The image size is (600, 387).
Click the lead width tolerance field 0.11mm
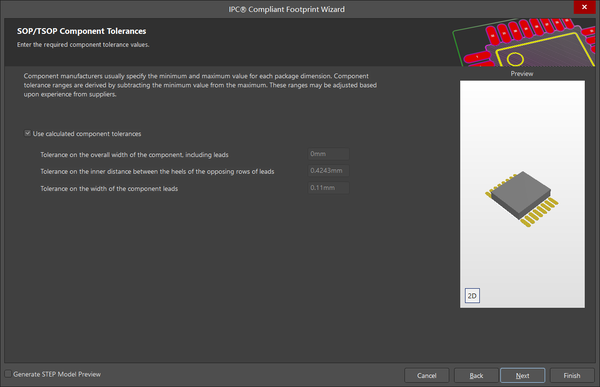[328, 188]
